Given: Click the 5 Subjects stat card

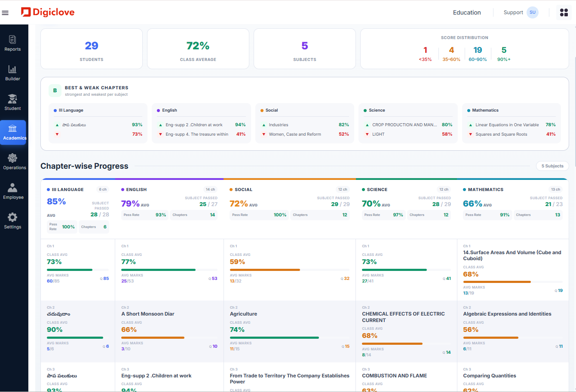Looking at the screenshot, I should tap(305, 49).
